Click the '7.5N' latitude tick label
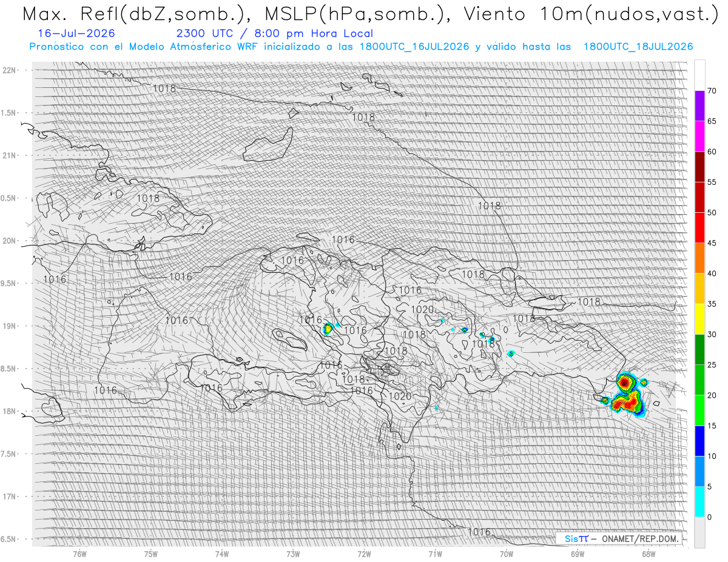 [9, 454]
